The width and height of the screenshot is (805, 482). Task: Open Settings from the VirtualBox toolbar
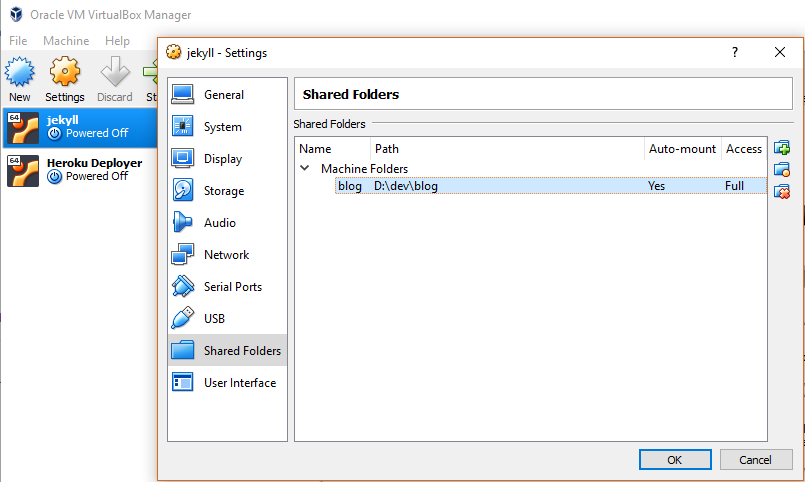65,79
